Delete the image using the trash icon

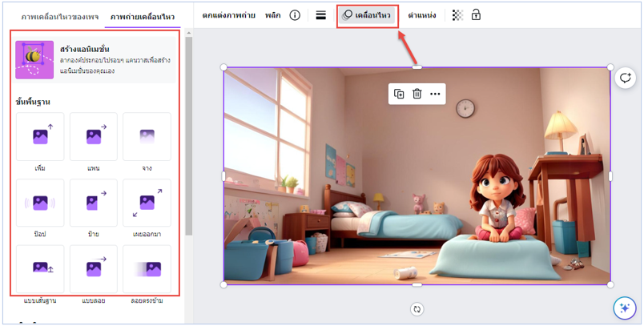[417, 94]
